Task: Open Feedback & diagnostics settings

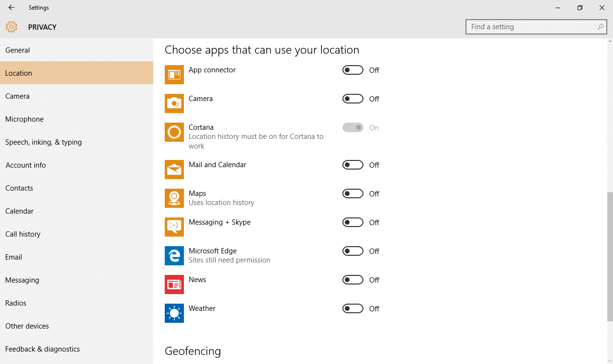Action: 77,349
